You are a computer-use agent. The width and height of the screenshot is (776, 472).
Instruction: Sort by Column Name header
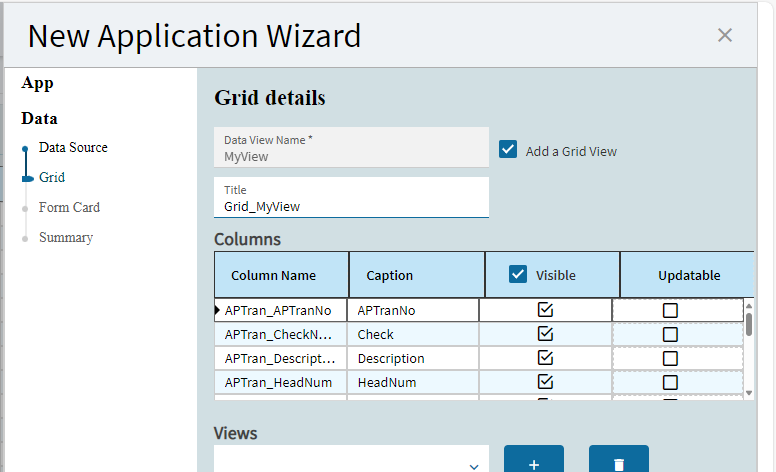click(282, 275)
